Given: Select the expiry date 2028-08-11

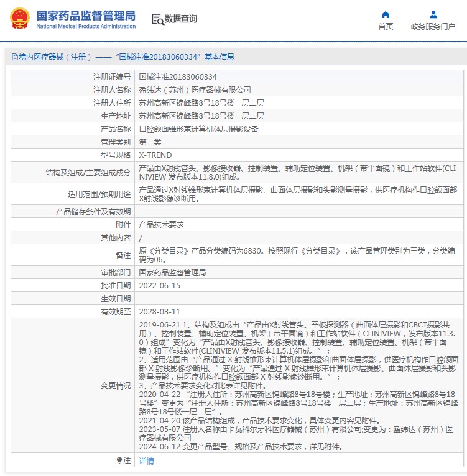Looking at the screenshot, I should click(160, 312).
